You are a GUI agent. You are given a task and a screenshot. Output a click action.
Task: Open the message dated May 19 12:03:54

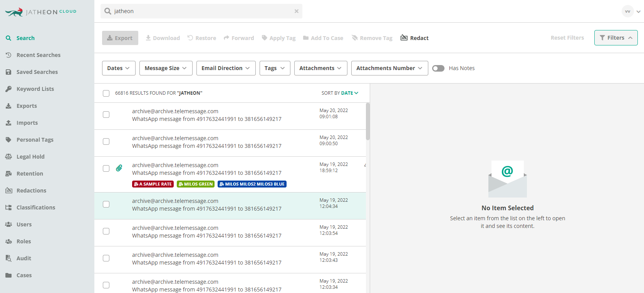pyautogui.click(x=230, y=233)
